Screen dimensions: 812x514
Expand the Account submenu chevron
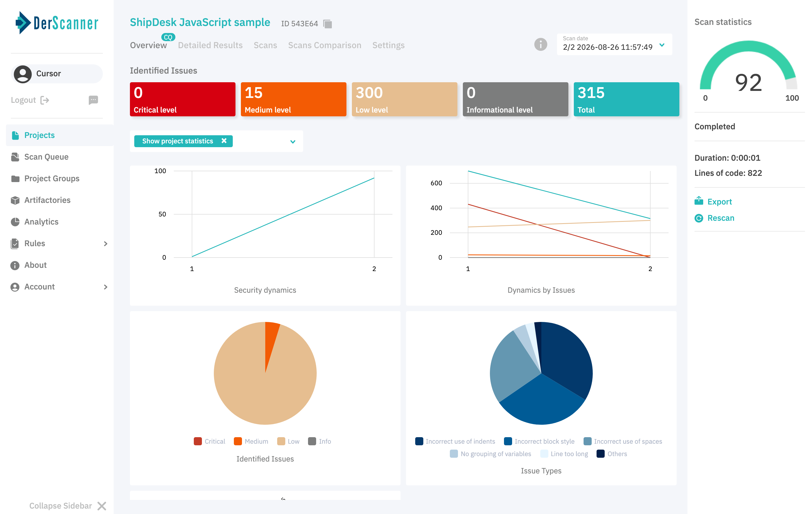[x=106, y=287]
